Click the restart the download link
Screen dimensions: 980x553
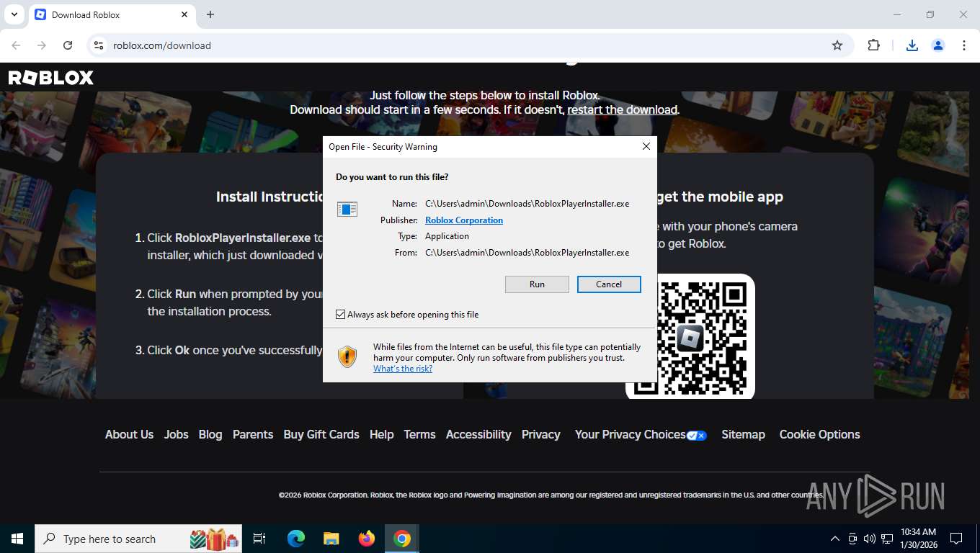[623, 109]
